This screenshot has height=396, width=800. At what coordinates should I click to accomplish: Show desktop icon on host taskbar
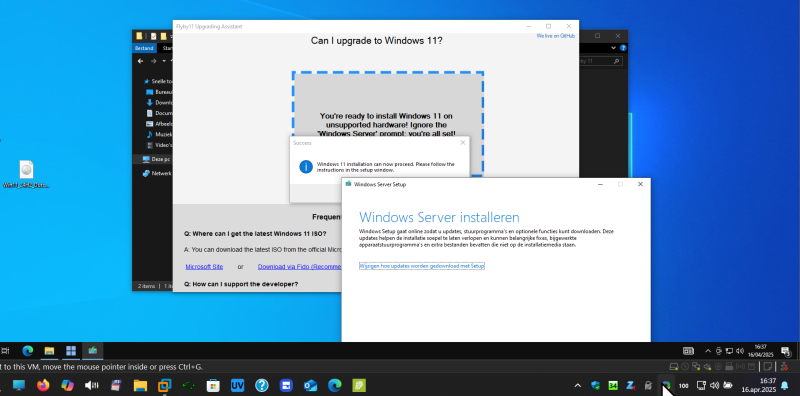click(x=19, y=385)
